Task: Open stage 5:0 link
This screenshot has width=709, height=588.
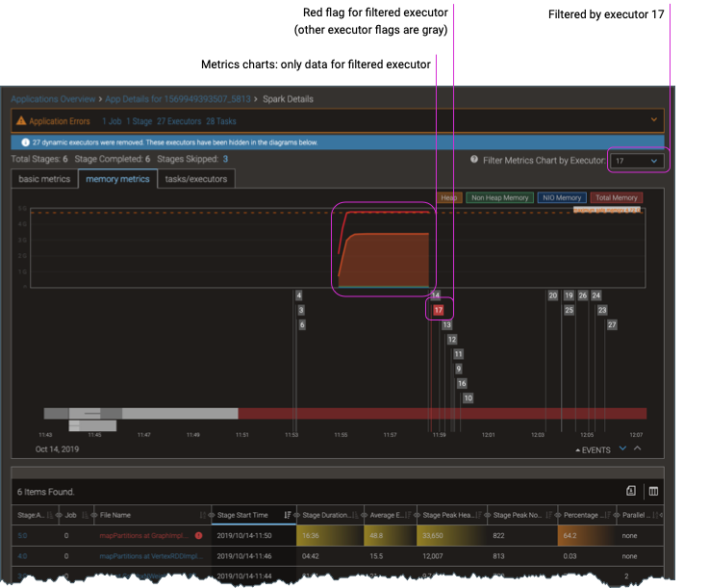Action: [x=22, y=535]
